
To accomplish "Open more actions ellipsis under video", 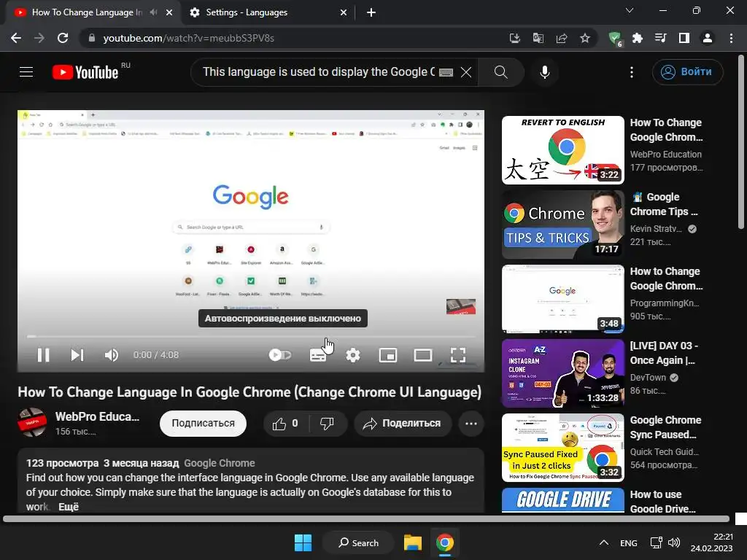I will [x=471, y=423].
